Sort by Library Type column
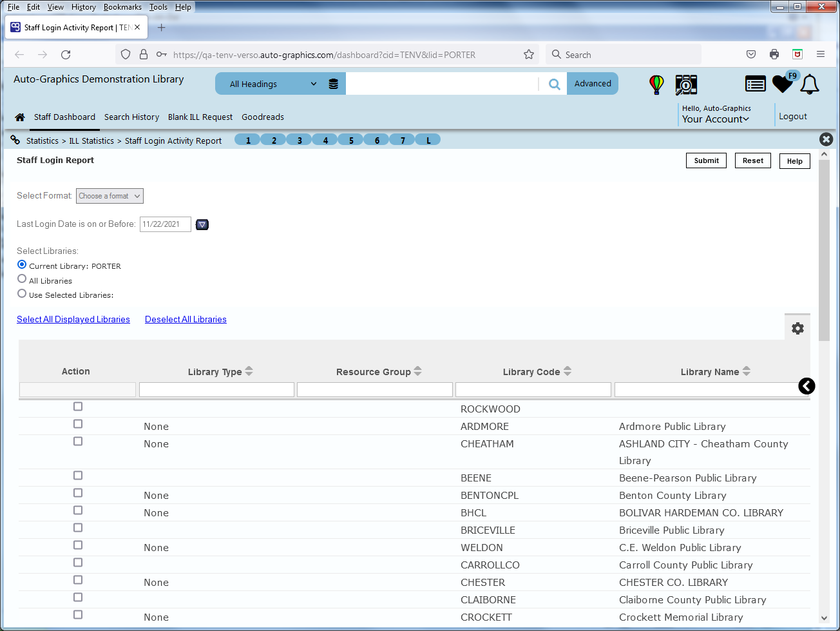 249,371
